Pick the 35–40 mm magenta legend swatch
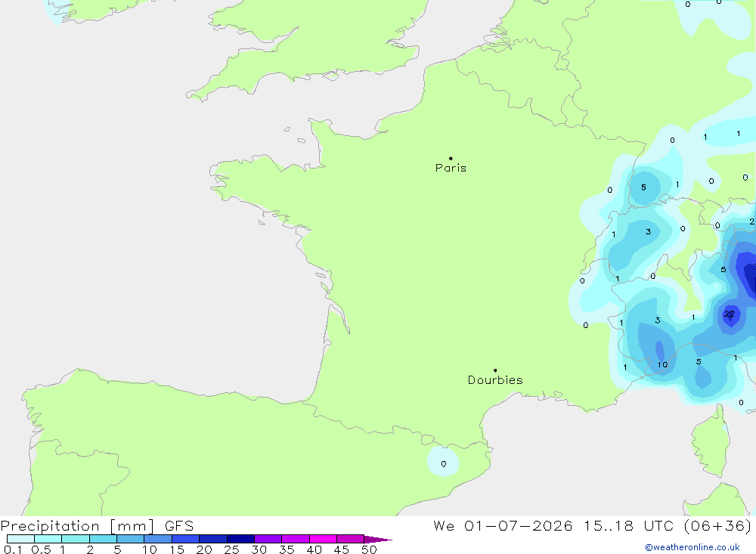The image size is (756, 554). [295, 539]
